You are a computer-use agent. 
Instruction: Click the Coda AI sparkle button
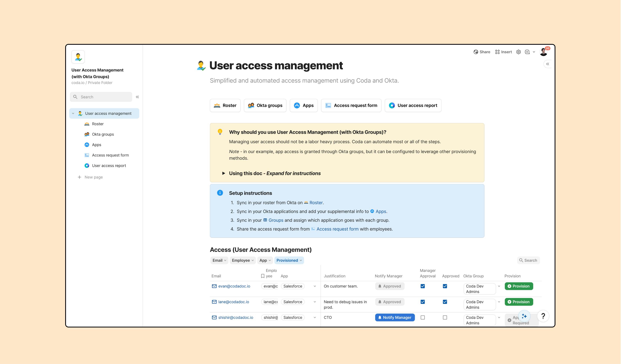[524, 316]
